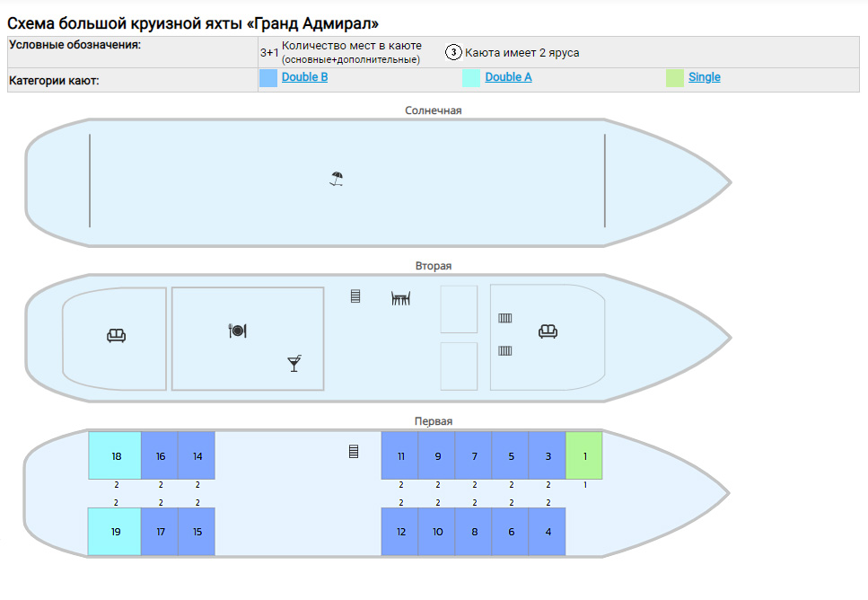
Task: Select cabin 4 on the first deck
Action: [547, 532]
